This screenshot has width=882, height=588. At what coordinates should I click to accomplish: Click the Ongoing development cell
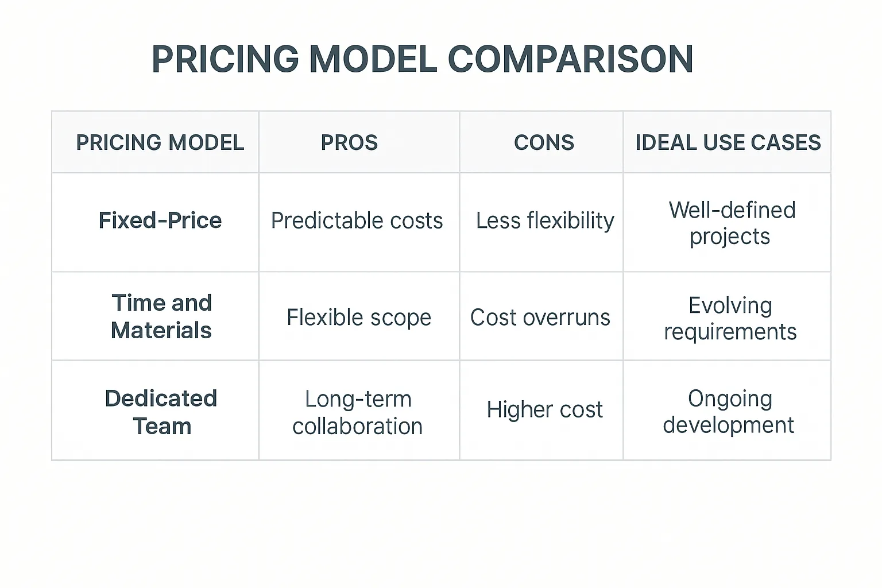tap(729, 412)
